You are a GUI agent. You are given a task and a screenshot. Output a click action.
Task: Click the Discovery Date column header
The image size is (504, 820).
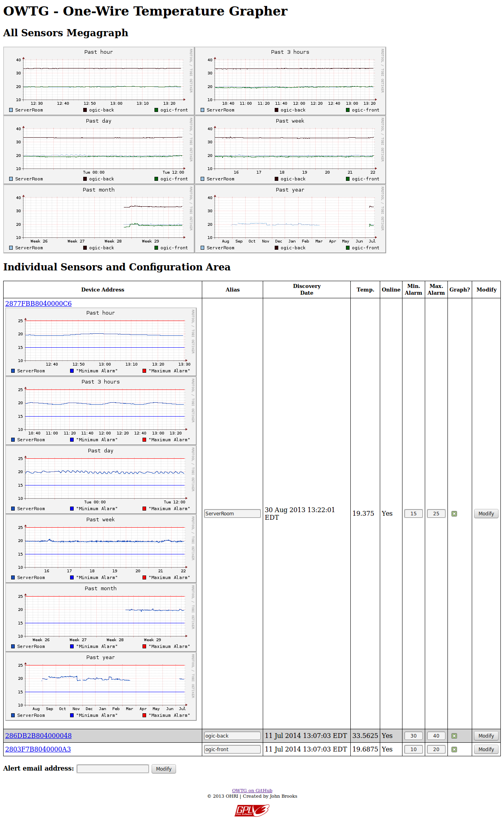click(x=307, y=290)
